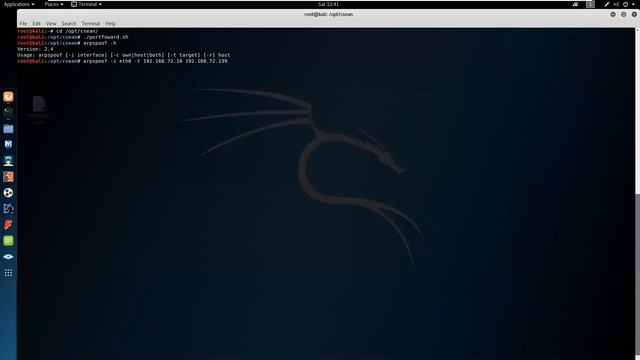The height and width of the screenshot is (360, 640).
Task: Open the Terminal menu in the menubar
Action: (x=90, y=24)
